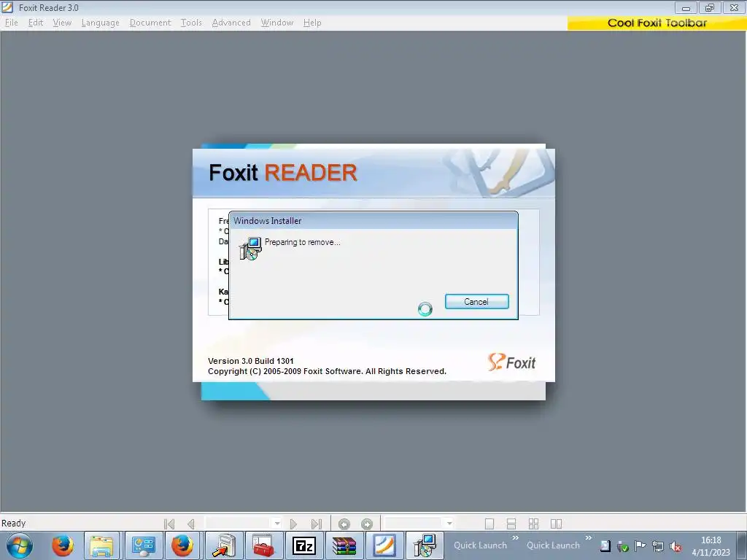Open the View menu
The image size is (747, 560).
62,23
